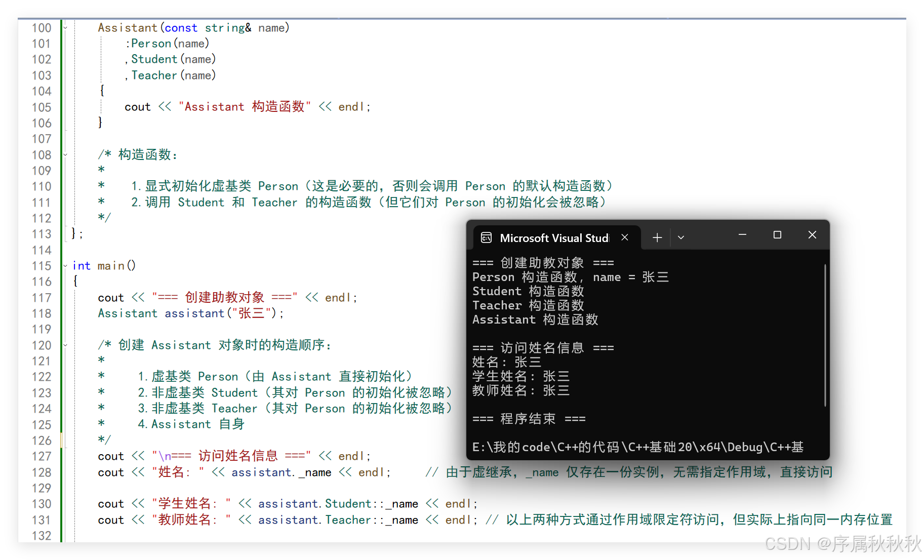Image resolution: width=924 pixels, height=560 pixels.
Task: Click 'assistant.Student::_name' on line 130
Action: (x=338, y=504)
